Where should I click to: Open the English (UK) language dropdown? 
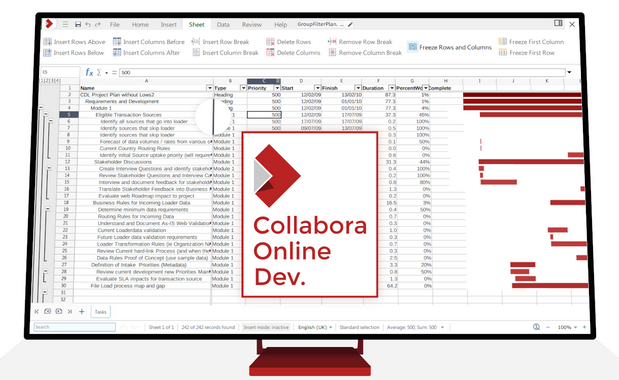click(x=315, y=327)
